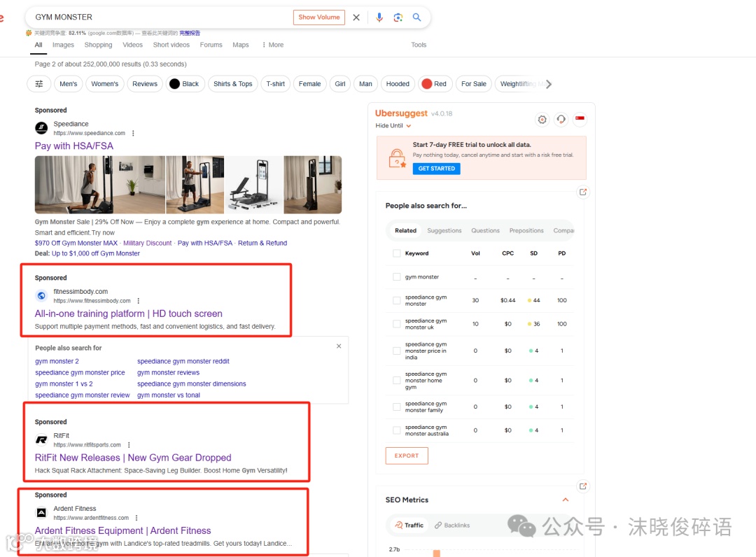Screen dimensions: 756x557
Task: Open Google Lens image search icon
Action: [398, 17]
